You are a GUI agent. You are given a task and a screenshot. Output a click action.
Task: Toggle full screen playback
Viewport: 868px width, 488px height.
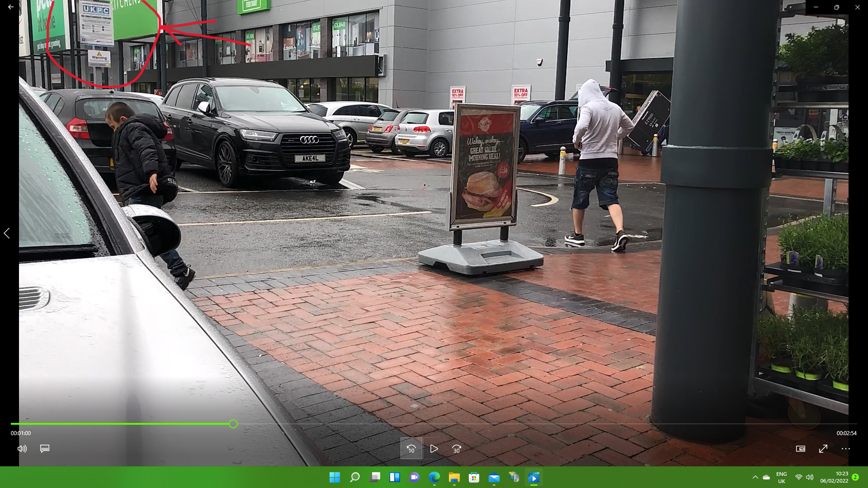[x=823, y=449]
